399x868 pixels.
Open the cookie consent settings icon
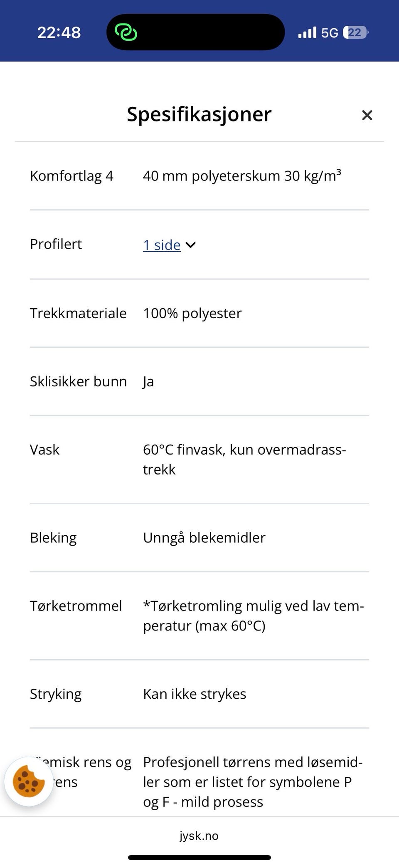pos(29,781)
